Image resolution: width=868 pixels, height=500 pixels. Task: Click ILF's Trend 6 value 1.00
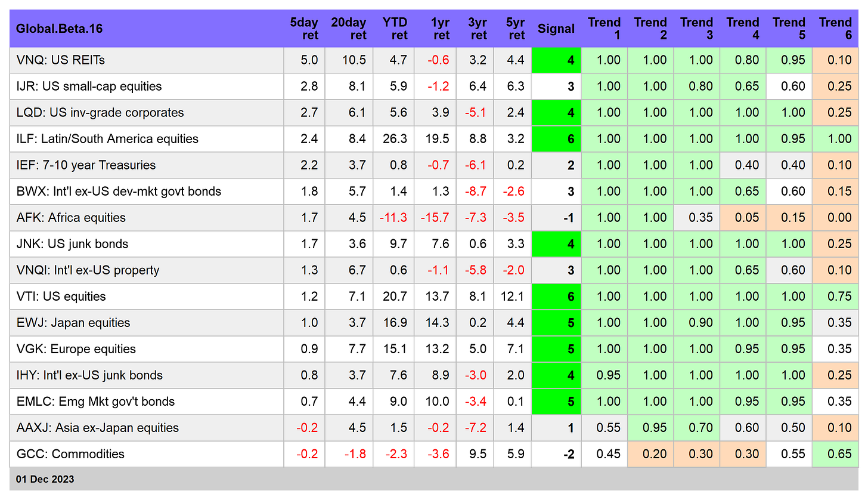click(x=839, y=139)
